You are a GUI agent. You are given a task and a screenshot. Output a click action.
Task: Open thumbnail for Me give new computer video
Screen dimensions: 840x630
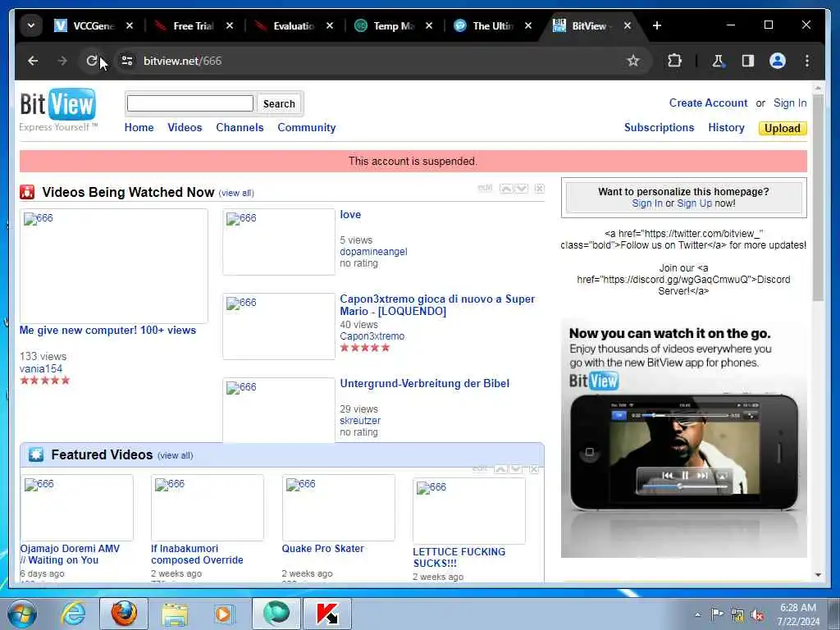coord(113,266)
